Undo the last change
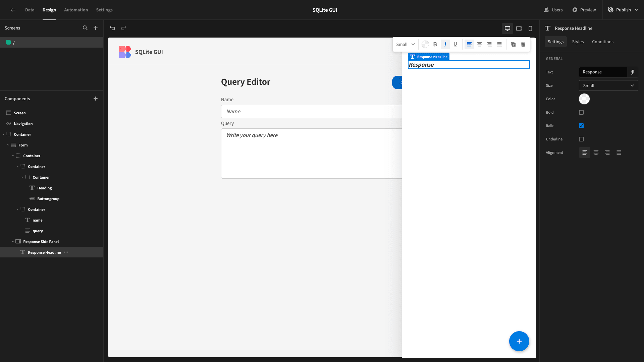Screen dimensions: 644x362 coord(112,28)
